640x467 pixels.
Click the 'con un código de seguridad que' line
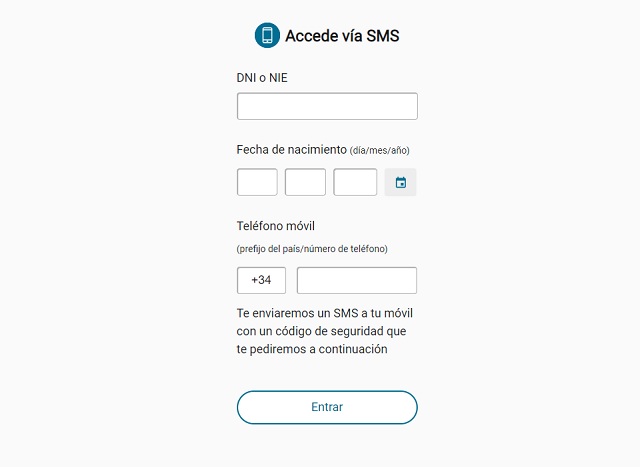tap(321, 331)
